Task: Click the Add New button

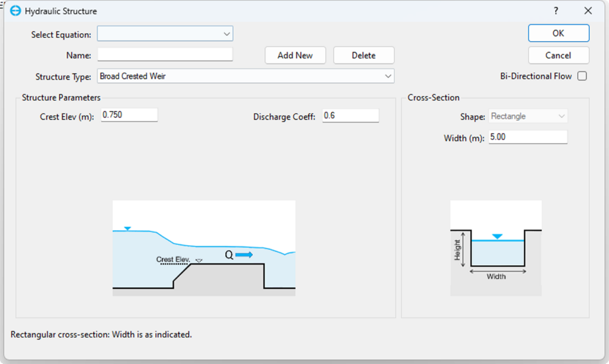Action: [x=295, y=55]
